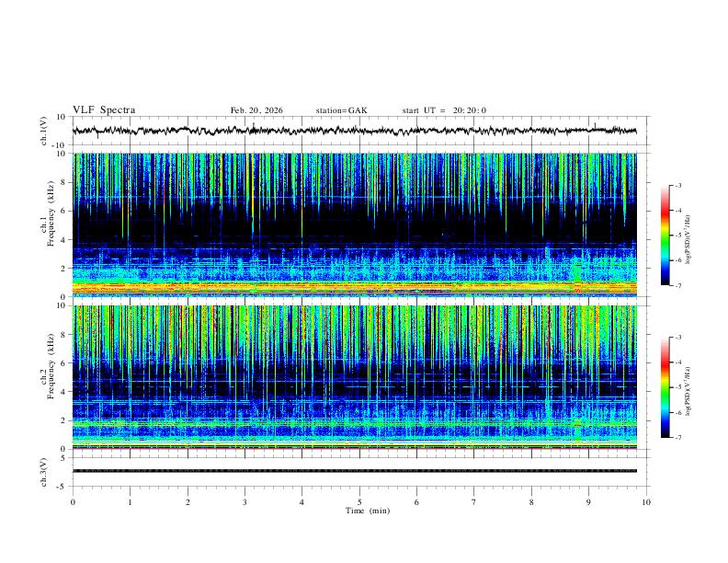Click the '4' tick on the time axis

coord(301,502)
